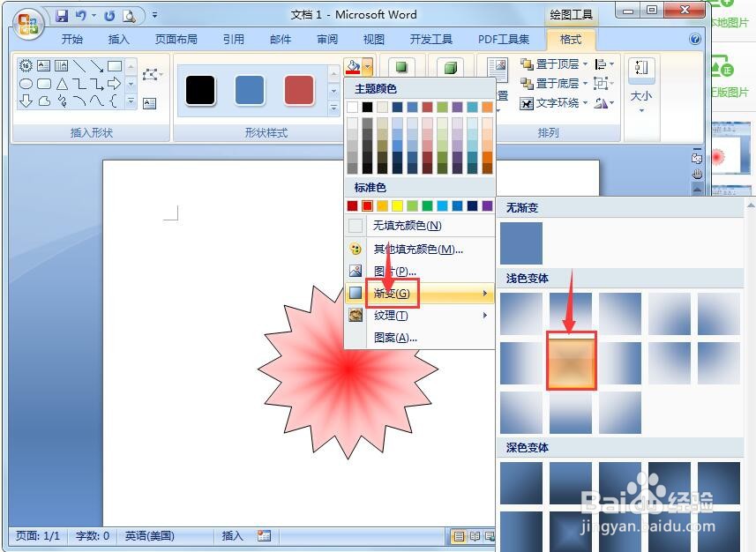Image resolution: width=756 pixels, height=552 pixels.
Task: Select the 16-point star shape
Action: [26, 65]
